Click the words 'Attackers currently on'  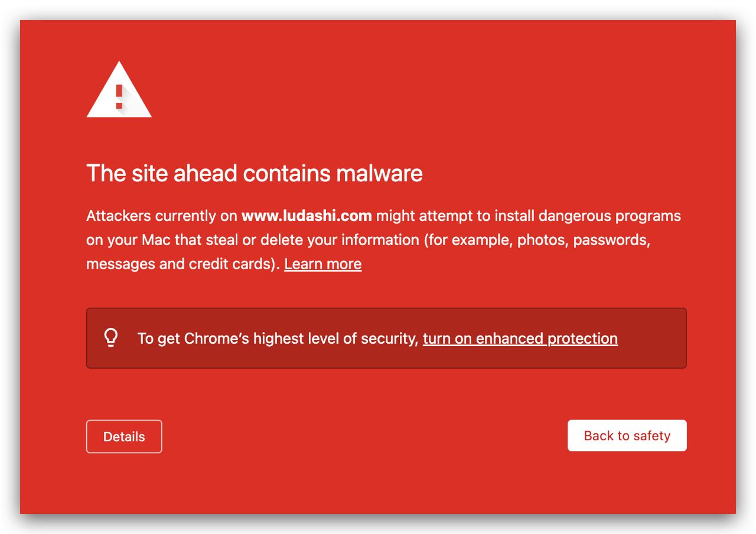[x=162, y=216]
